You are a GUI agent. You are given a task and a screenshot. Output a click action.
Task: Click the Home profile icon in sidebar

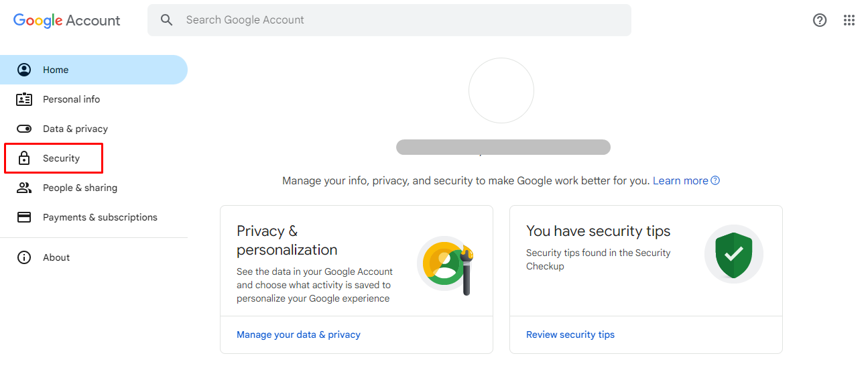(x=24, y=70)
